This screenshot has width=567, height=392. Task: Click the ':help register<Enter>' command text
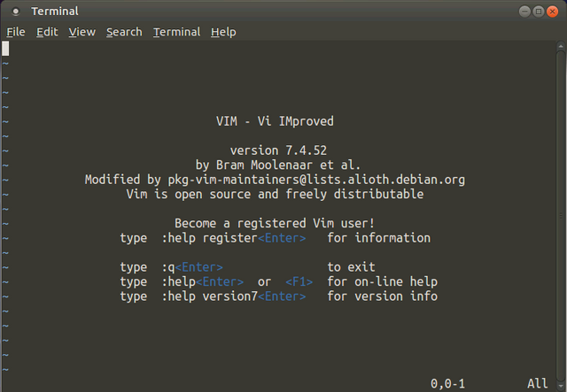(x=234, y=238)
